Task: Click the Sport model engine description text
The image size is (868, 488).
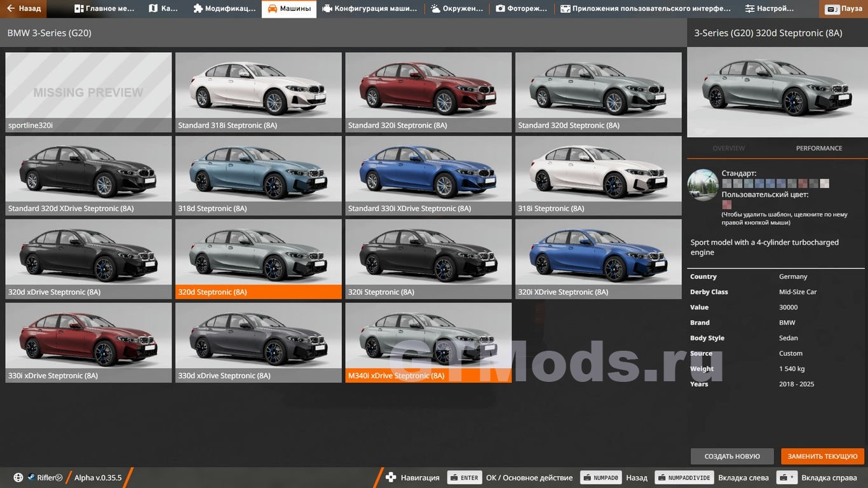Action: click(x=764, y=247)
